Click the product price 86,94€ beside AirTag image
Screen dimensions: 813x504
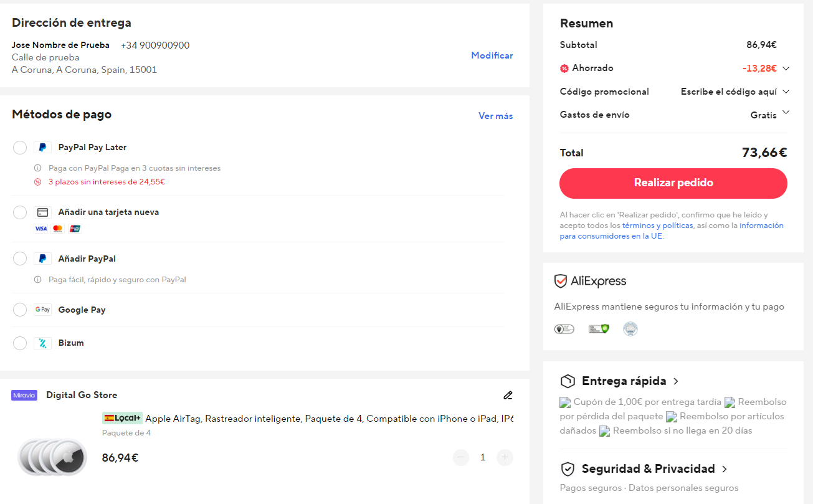click(120, 458)
